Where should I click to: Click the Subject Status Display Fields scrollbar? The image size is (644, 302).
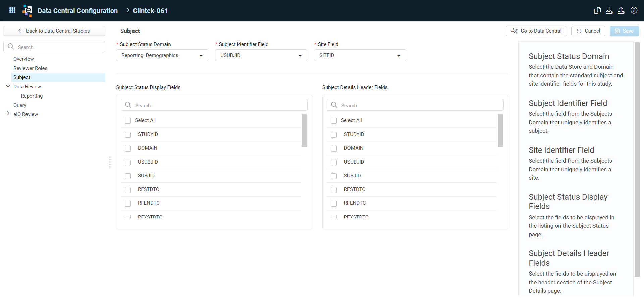click(304, 130)
